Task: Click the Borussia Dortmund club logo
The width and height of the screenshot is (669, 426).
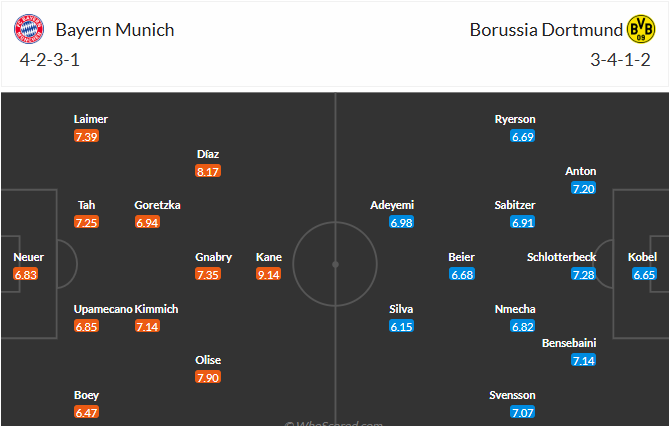Action: point(639,29)
